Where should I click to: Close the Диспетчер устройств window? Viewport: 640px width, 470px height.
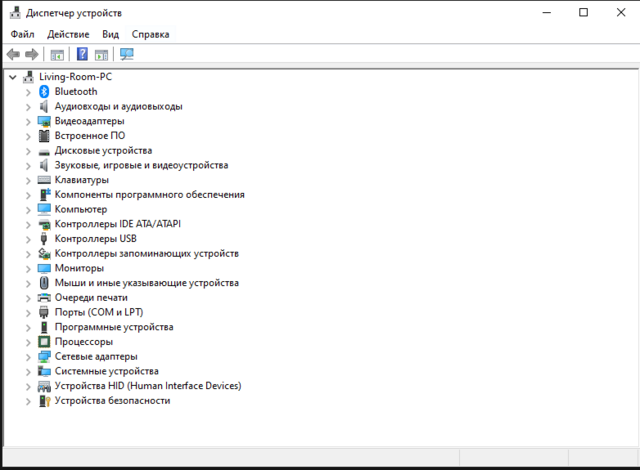coord(621,13)
